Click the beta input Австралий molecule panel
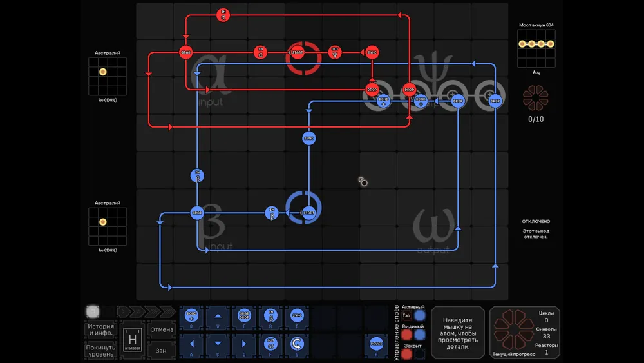The height and width of the screenshot is (363, 644). (108, 226)
